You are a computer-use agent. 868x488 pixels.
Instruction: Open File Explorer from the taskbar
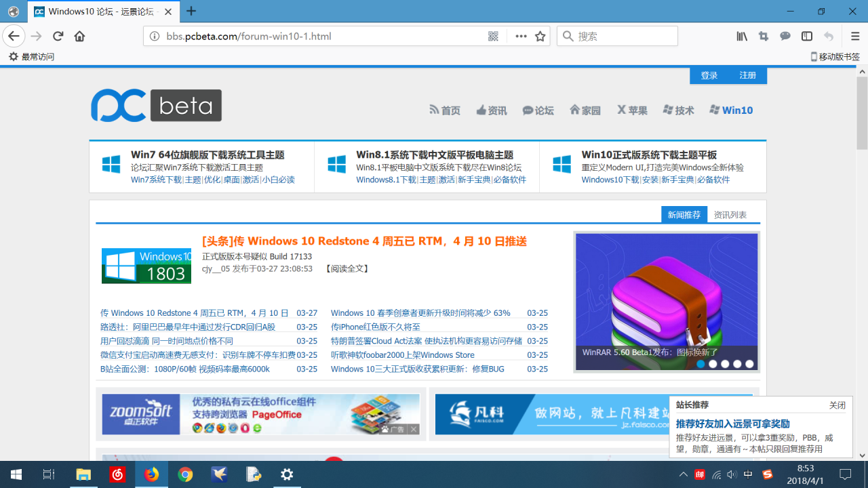click(x=83, y=474)
